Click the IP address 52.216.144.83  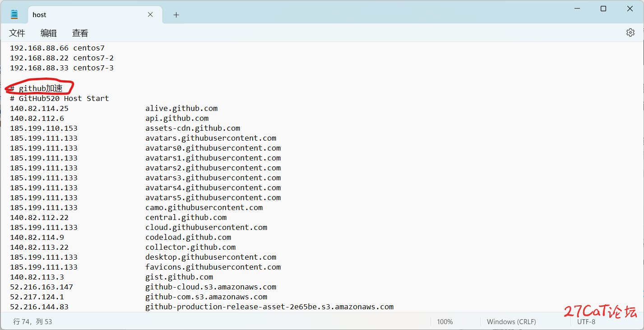[x=39, y=307]
